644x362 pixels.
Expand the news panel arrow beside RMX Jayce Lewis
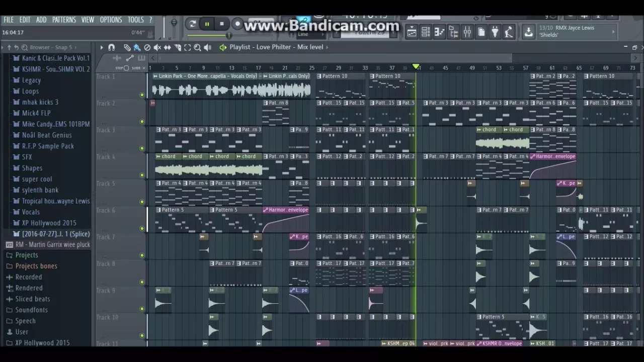pyautogui.click(x=613, y=32)
